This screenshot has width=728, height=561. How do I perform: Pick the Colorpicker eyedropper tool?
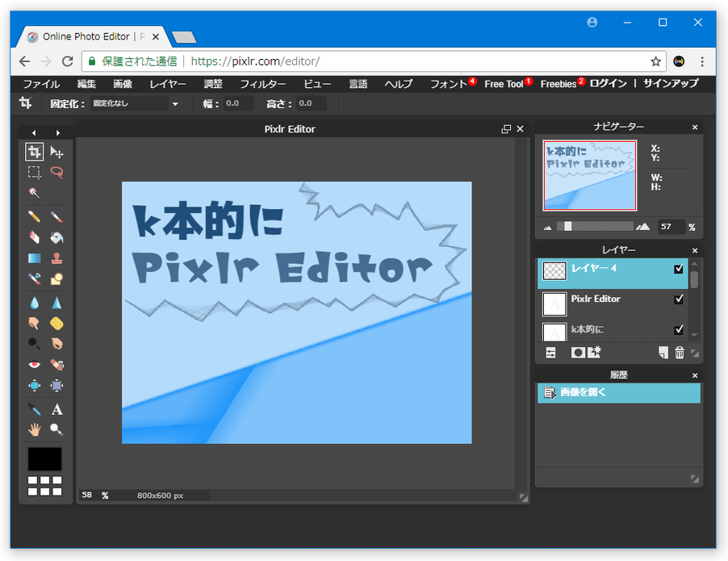coord(34,409)
